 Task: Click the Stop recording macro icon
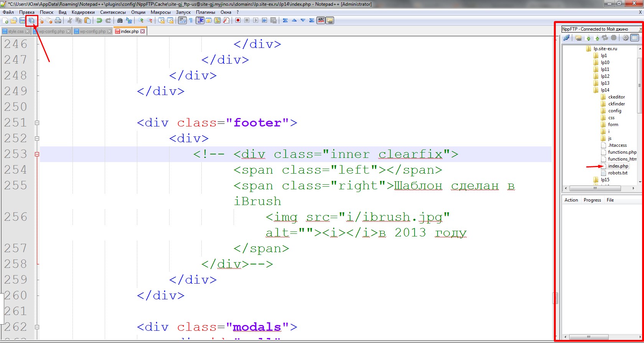[247, 20]
